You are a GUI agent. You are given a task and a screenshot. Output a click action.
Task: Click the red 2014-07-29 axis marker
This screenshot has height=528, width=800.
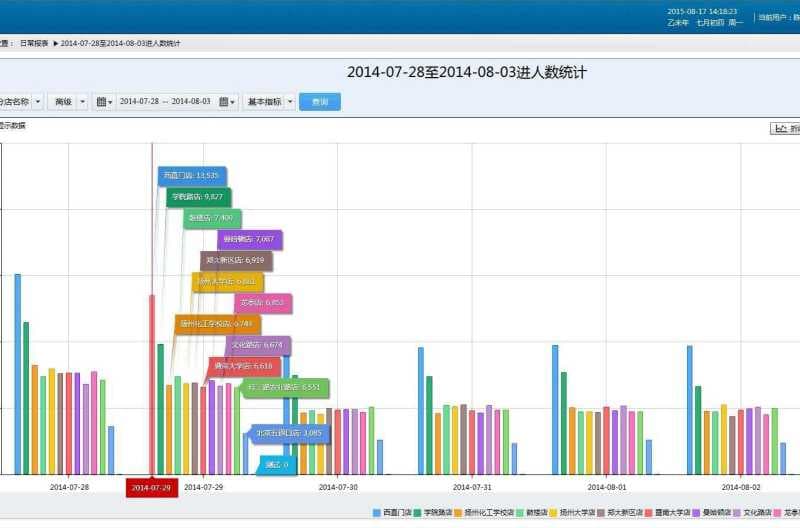coord(151,487)
